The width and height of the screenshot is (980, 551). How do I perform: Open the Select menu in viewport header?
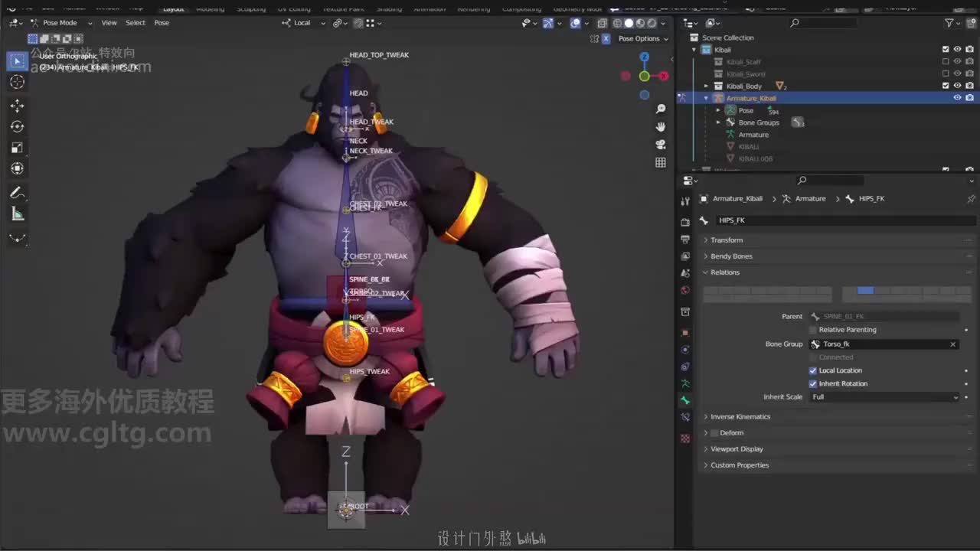(136, 23)
